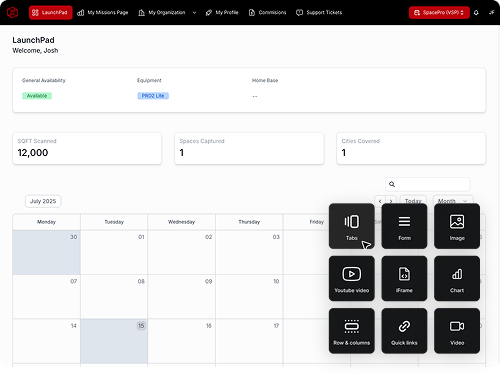Click the Wednesday column header
Image resolution: width=500 pixels, height=380 pixels.
(x=181, y=222)
